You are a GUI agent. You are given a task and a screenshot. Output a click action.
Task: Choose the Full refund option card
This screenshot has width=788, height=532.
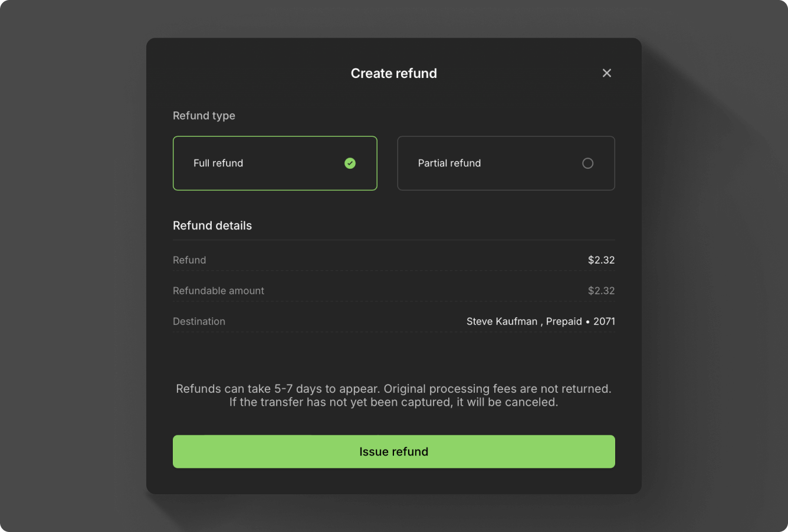[x=275, y=163]
